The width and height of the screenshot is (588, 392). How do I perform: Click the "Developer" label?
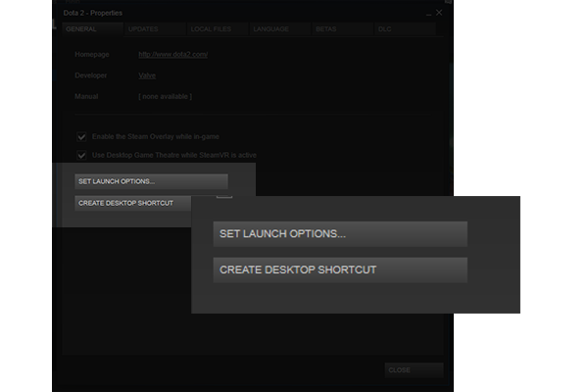(x=91, y=75)
